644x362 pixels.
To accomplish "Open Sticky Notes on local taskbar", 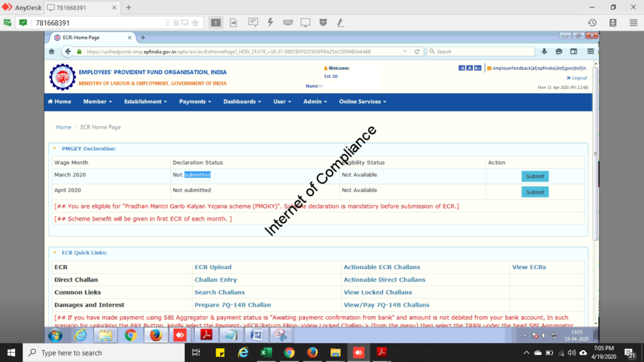I will (x=220, y=353).
